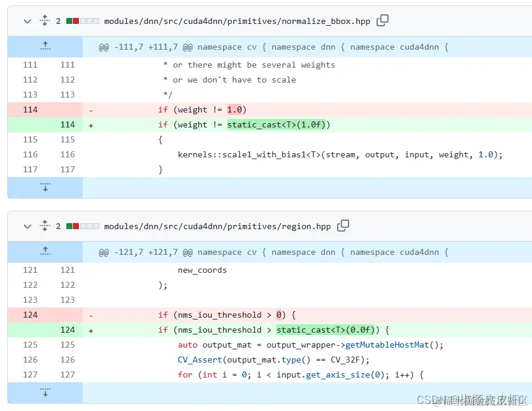Screen dimensions: 532x411
Task: Click the new_coords text on line 121
Action: click(x=202, y=270)
